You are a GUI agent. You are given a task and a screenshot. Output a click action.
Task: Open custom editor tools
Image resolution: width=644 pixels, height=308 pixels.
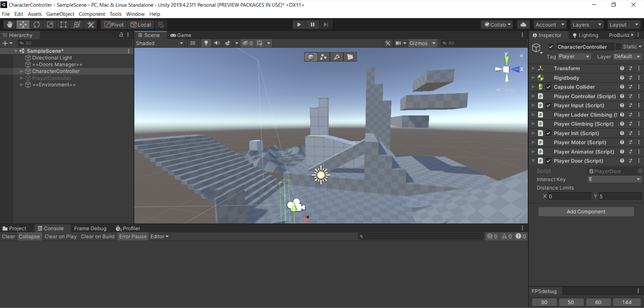click(91, 25)
